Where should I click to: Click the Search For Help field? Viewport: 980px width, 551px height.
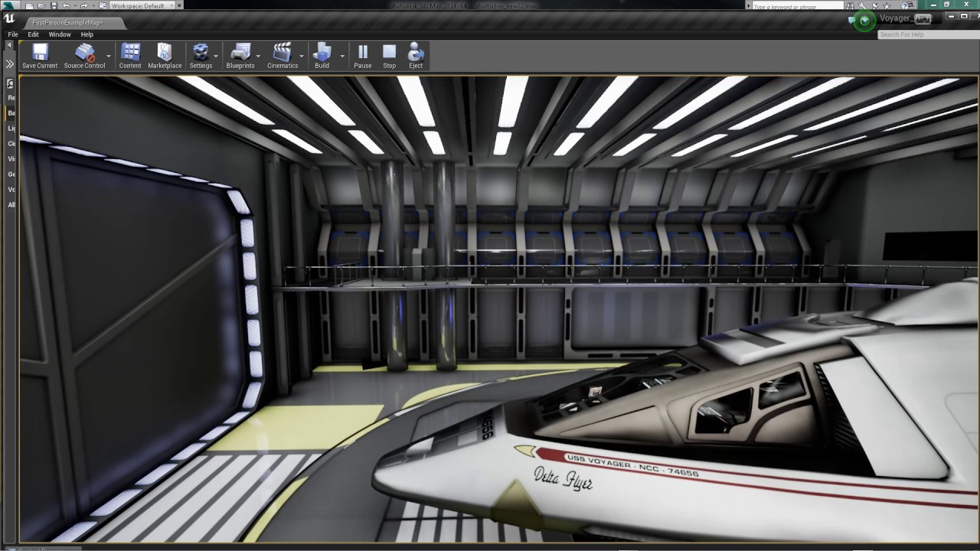[x=929, y=34]
